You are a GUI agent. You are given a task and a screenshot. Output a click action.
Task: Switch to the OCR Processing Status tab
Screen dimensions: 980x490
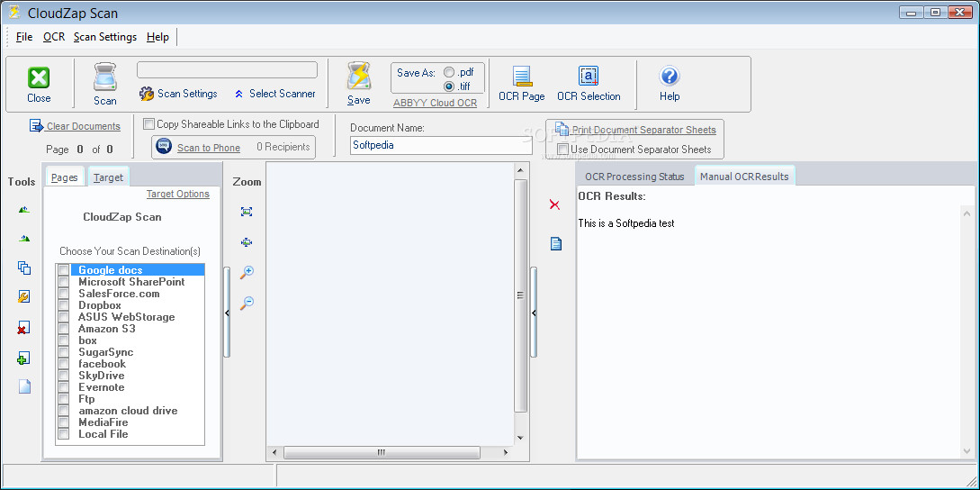pos(634,177)
